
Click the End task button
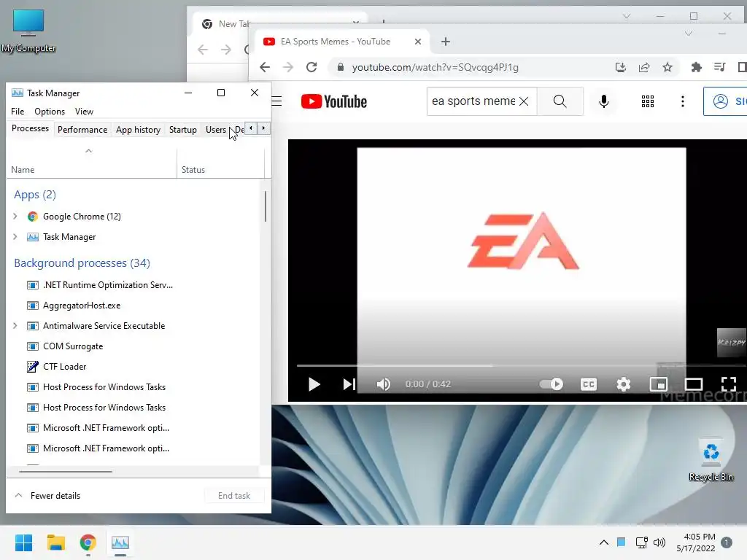click(x=234, y=496)
